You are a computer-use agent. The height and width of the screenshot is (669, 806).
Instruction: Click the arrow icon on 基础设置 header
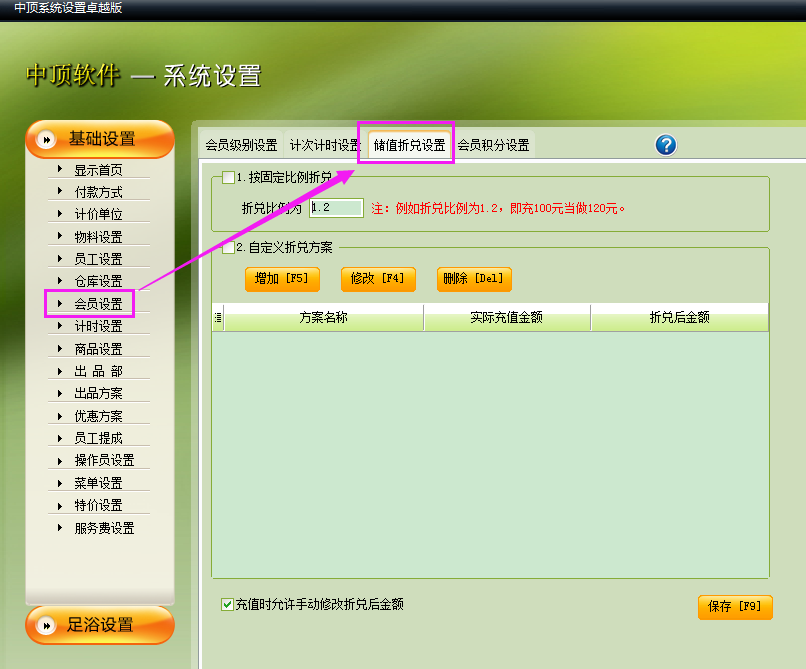click(x=46, y=139)
